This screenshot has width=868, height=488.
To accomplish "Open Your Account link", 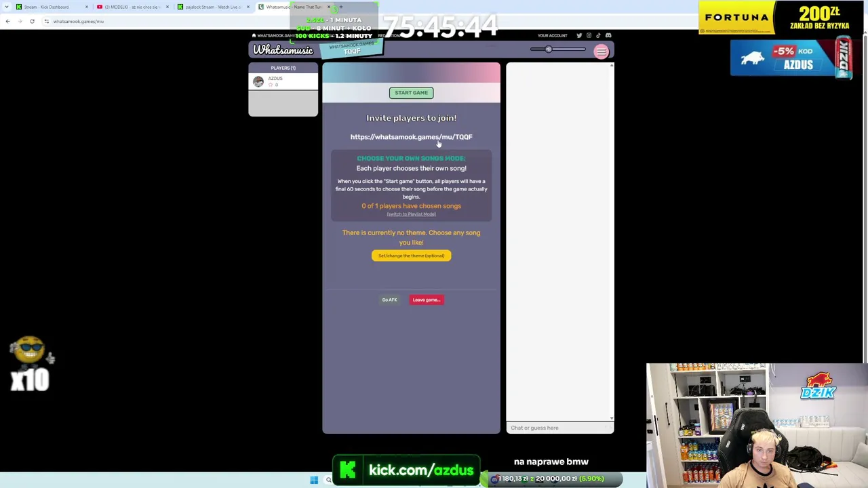I will 552,35.
